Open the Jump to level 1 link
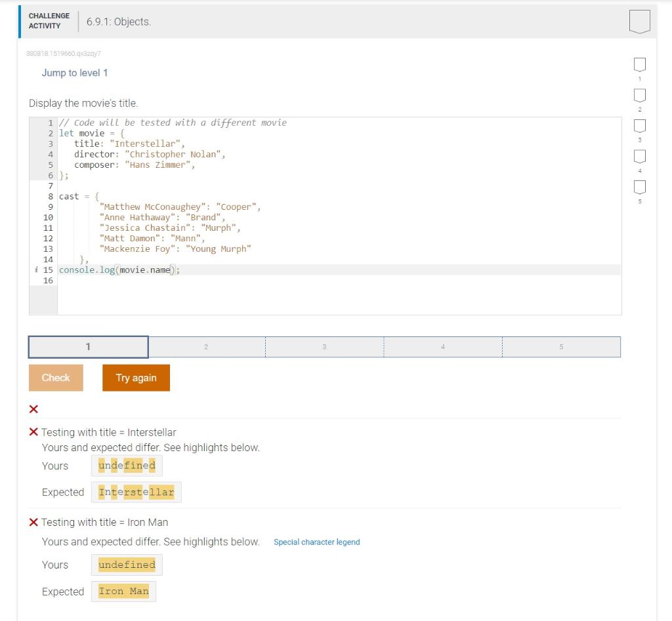This screenshot has width=672, height=621. pyautogui.click(x=75, y=73)
